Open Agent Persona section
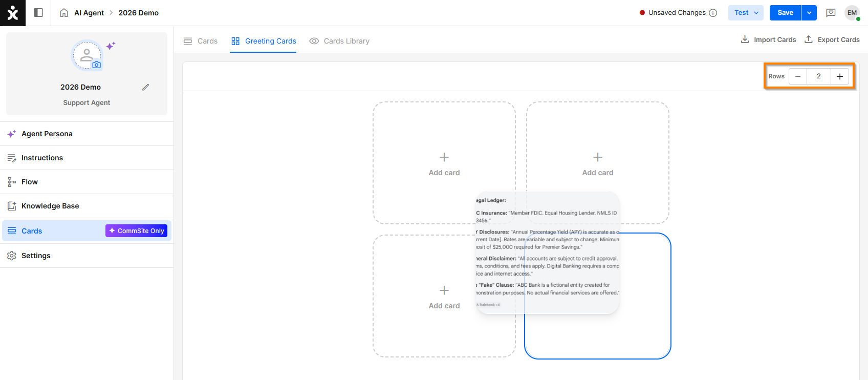Image resolution: width=868 pixels, height=380 pixels. 87,134
